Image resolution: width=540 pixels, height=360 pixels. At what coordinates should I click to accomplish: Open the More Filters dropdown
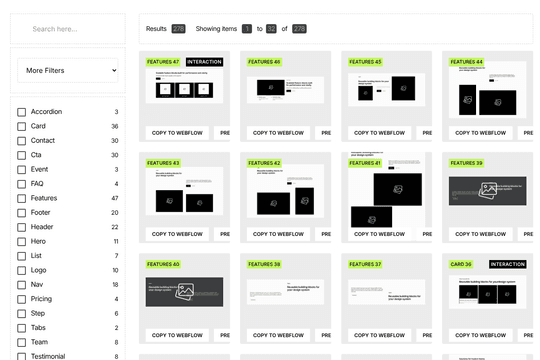tap(68, 70)
